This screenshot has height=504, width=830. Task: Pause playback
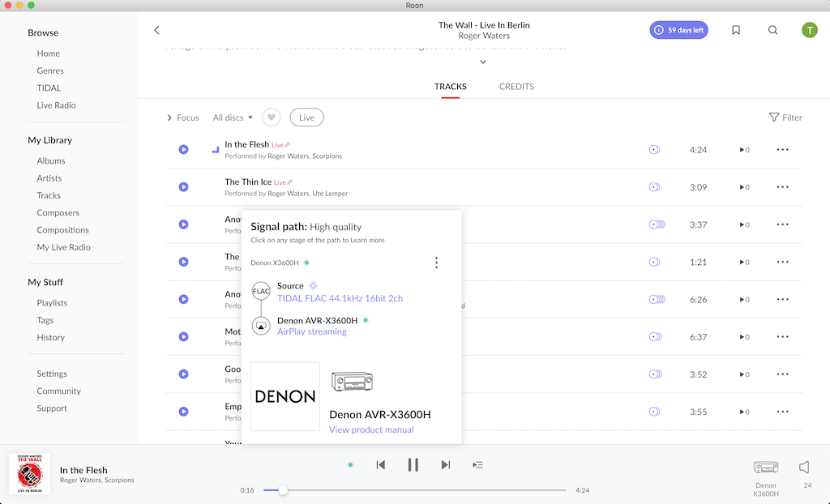(x=413, y=465)
